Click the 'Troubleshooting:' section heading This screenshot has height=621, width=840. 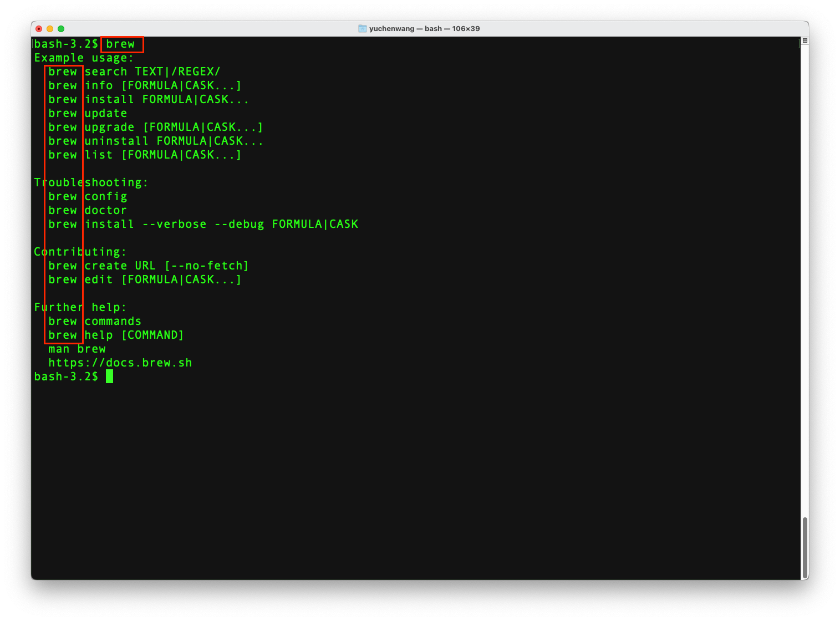pos(90,182)
